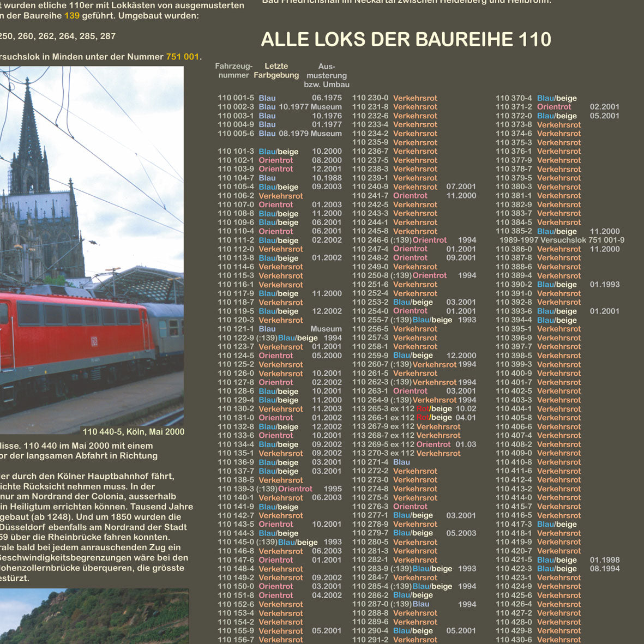Click the vineyard hillside photo at bottom
Viewport: 644px width, 644px height.
[94, 616]
